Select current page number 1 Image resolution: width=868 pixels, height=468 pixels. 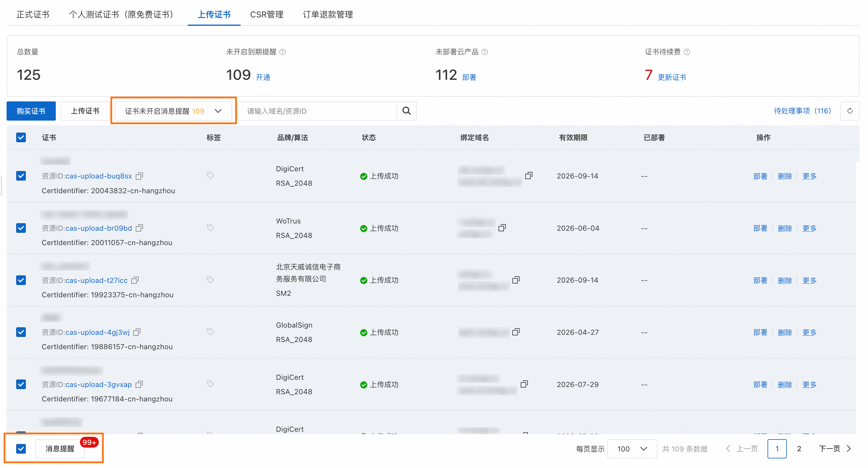pyautogui.click(x=777, y=449)
